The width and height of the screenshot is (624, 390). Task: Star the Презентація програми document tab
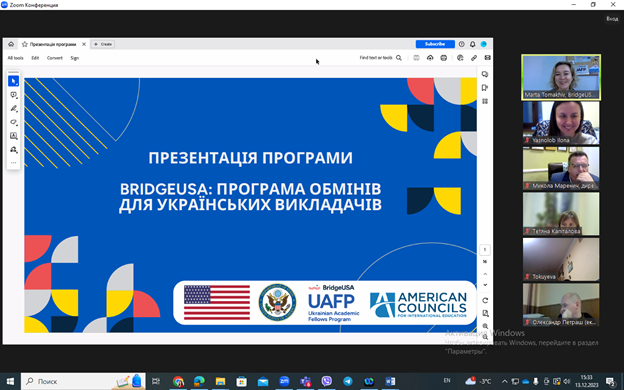click(x=25, y=44)
